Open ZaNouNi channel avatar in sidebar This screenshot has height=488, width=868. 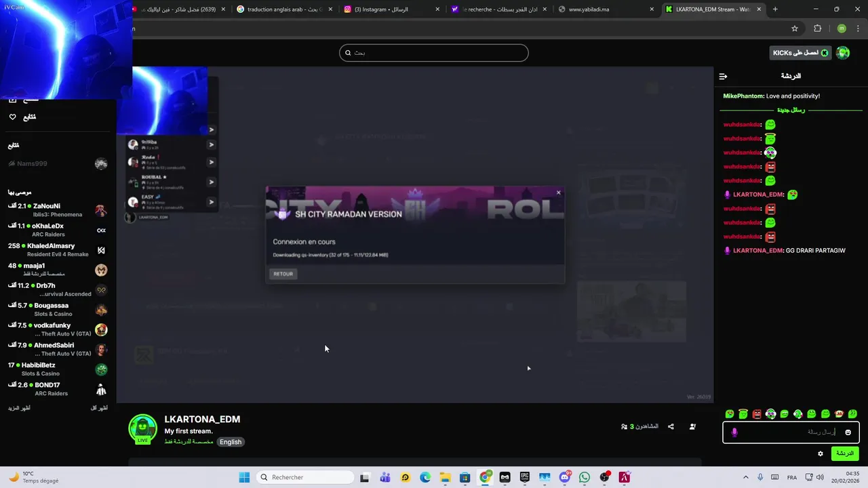pos(101,210)
